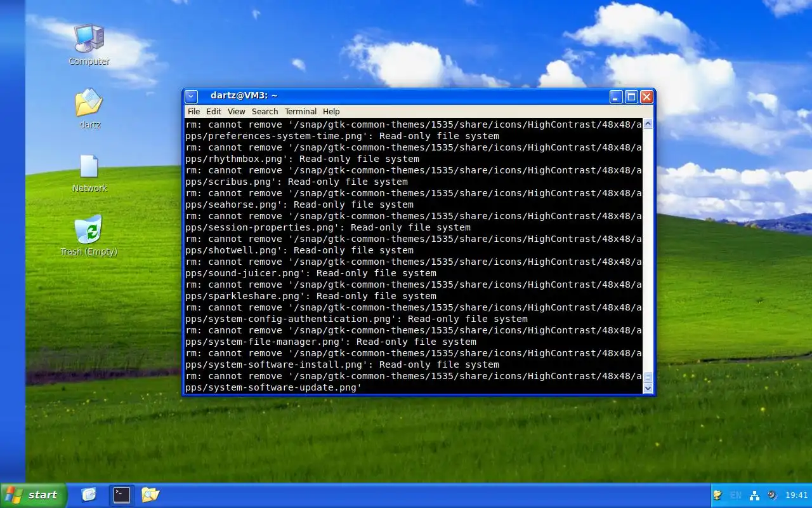Viewport: 812px width, 508px height.
Task: Click the yellow notification icon in the system tray
Action: coord(717,495)
